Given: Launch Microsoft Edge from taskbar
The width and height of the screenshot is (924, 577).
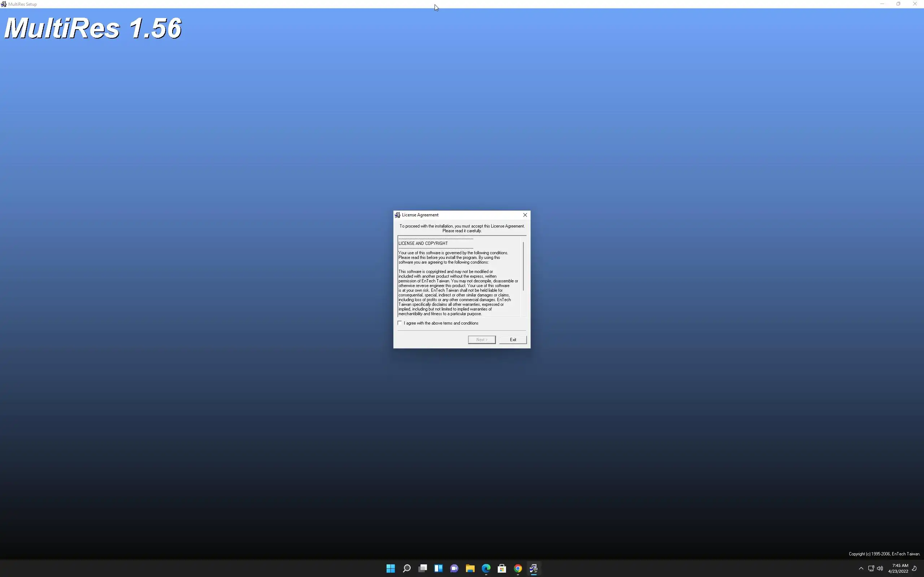Looking at the screenshot, I should pos(486,568).
